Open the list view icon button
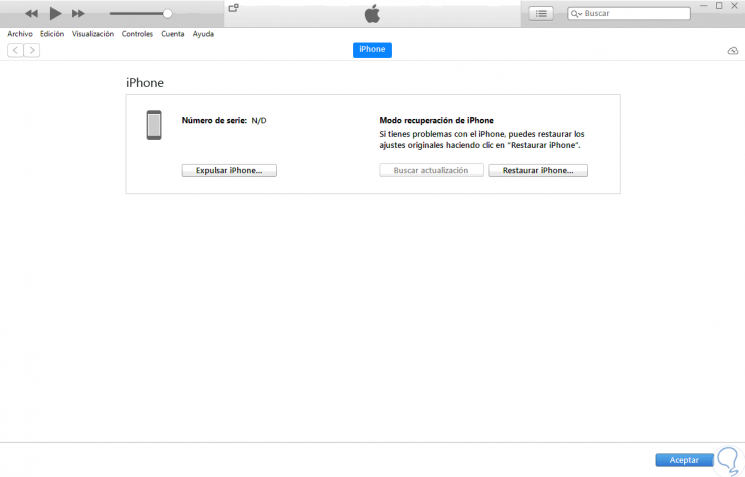The width and height of the screenshot is (745, 477). point(541,14)
